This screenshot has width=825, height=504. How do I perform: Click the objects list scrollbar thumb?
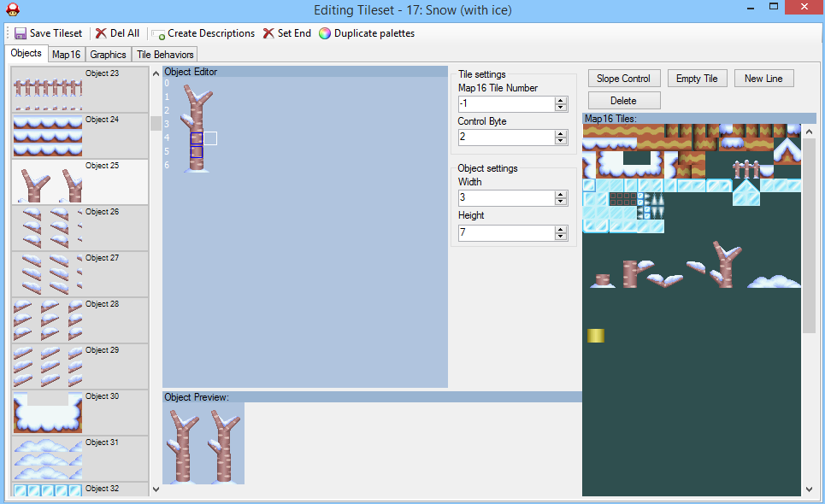coord(156,124)
